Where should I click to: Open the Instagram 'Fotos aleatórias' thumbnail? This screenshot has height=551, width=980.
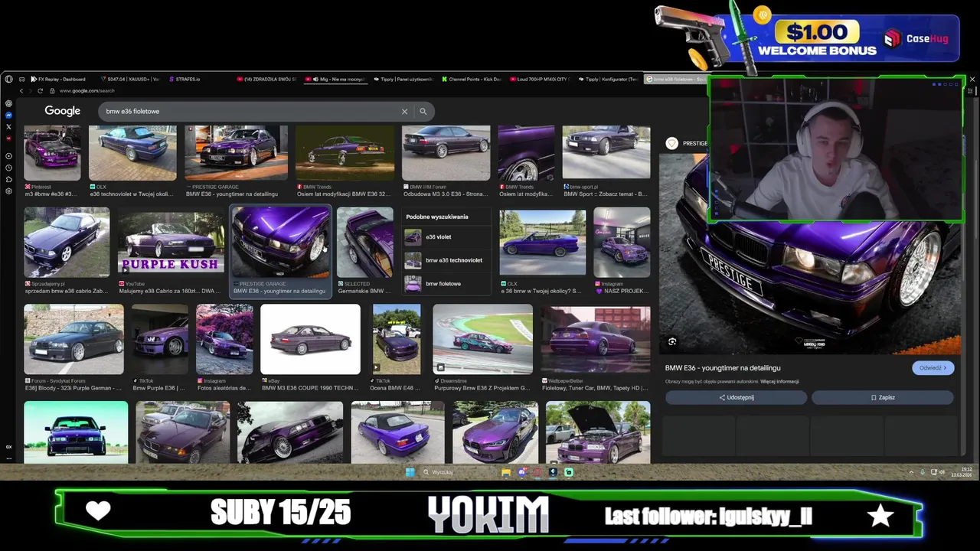[224, 340]
